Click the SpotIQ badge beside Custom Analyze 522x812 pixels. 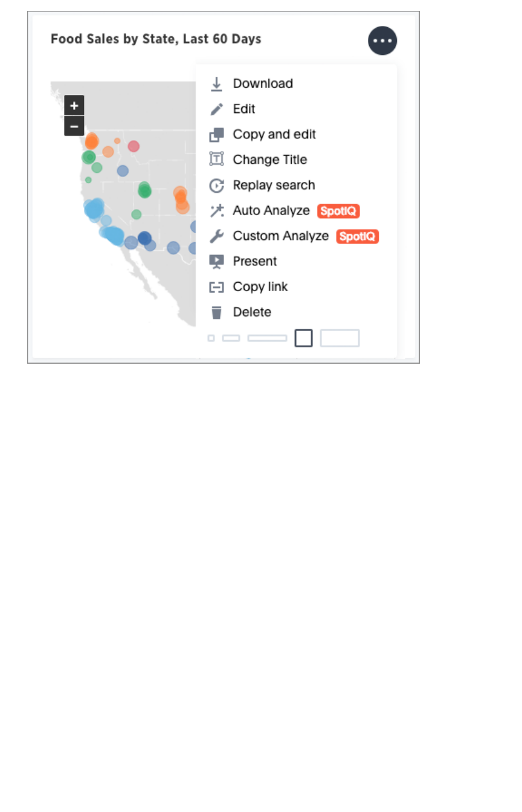(x=357, y=236)
